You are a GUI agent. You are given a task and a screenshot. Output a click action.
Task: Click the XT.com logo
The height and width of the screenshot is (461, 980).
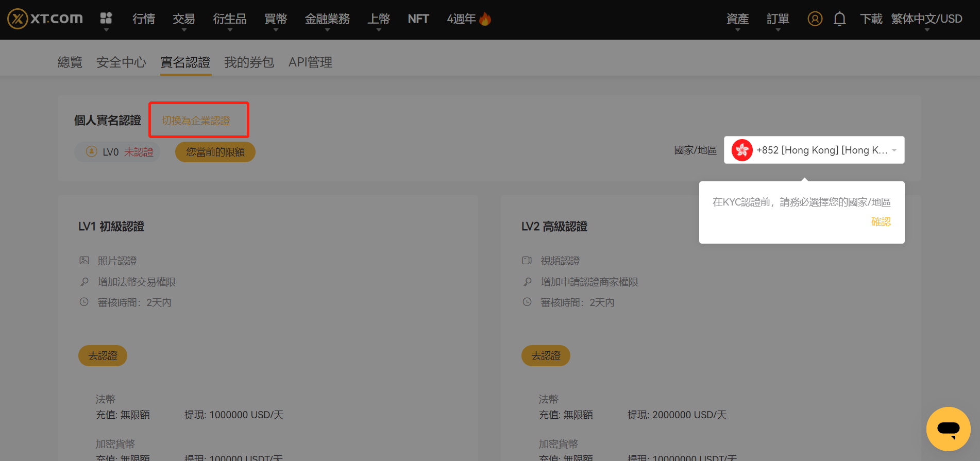tap(45, 19)
